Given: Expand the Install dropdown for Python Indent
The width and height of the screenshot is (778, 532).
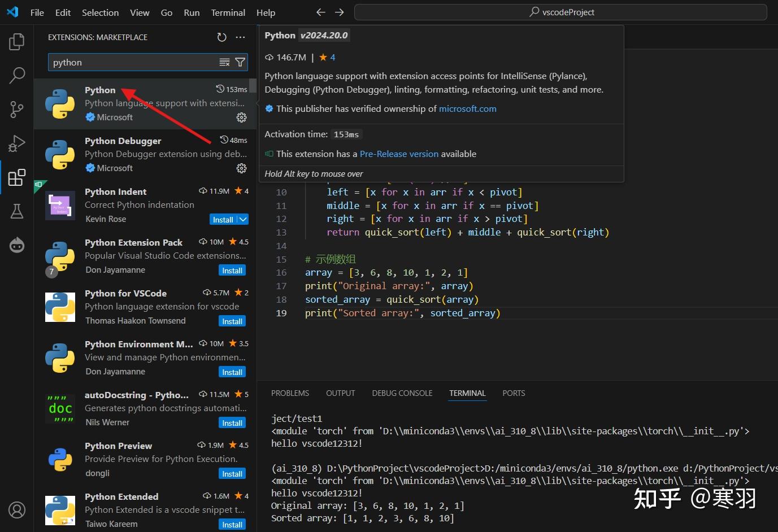Looking at the screenshot, I should pos(242,219).
